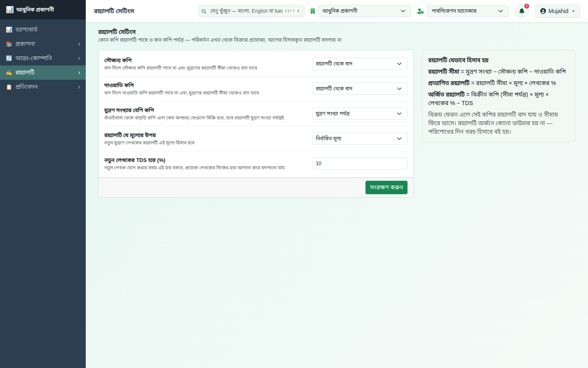Open আন্তঃ-কোম্পানি menu item
Image resolution: width=588 pixels, height=368 pixels.
pyautogui.click(x=43, y=58)
